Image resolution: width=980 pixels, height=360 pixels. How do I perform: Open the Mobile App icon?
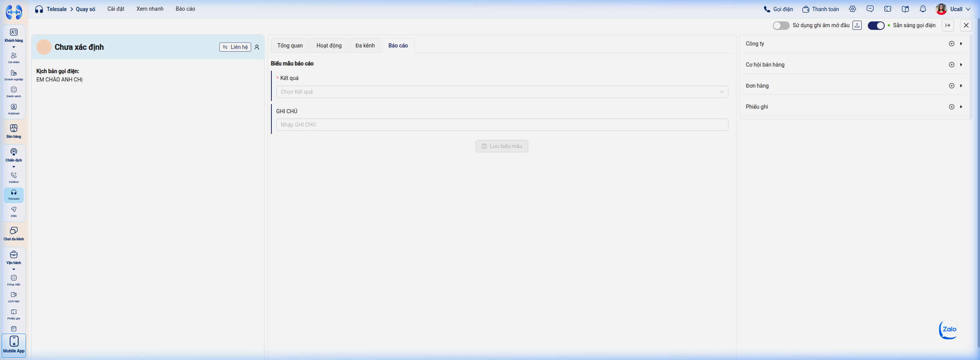(14, 345)
